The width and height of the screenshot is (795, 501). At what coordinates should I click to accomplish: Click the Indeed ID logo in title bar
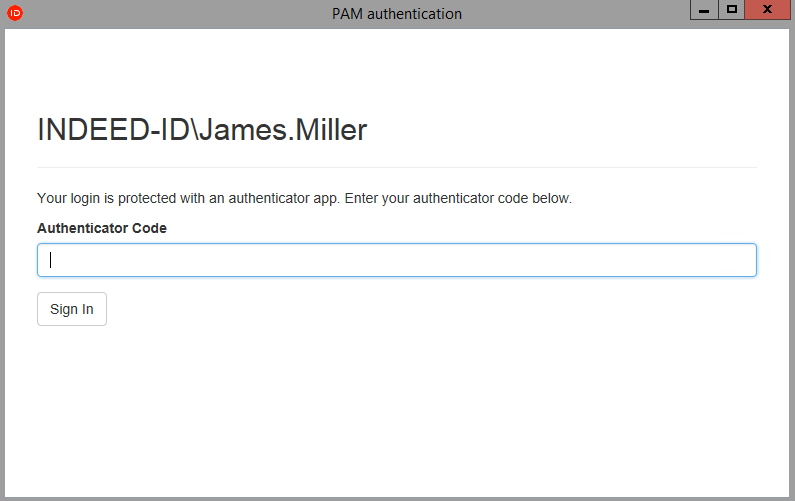pyautogui.click(x=14, y=13)
